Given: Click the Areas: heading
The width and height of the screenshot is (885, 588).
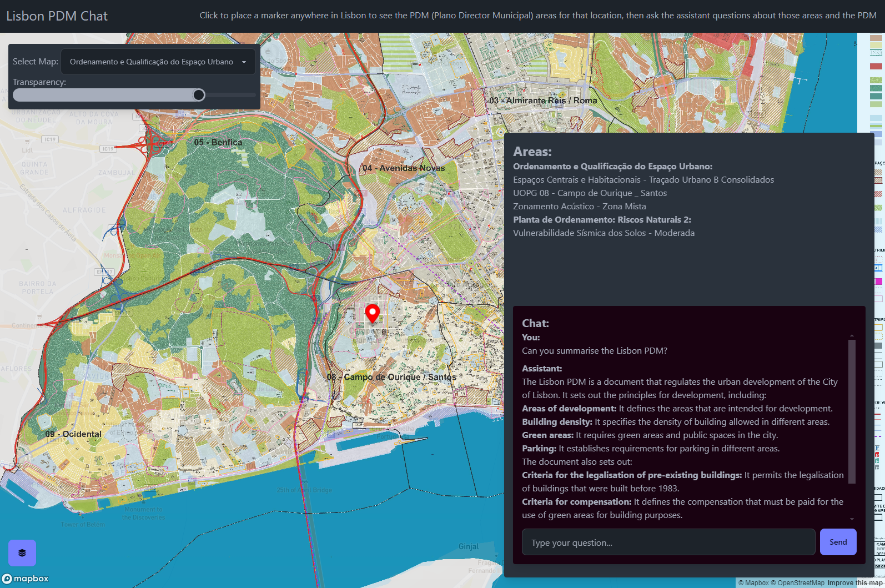Looking at the screenshot, I should 532,152.
